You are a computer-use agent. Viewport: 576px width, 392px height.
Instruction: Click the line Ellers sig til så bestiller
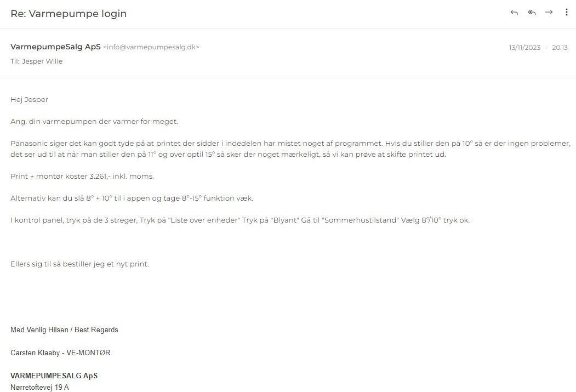(x=79, y=264)
